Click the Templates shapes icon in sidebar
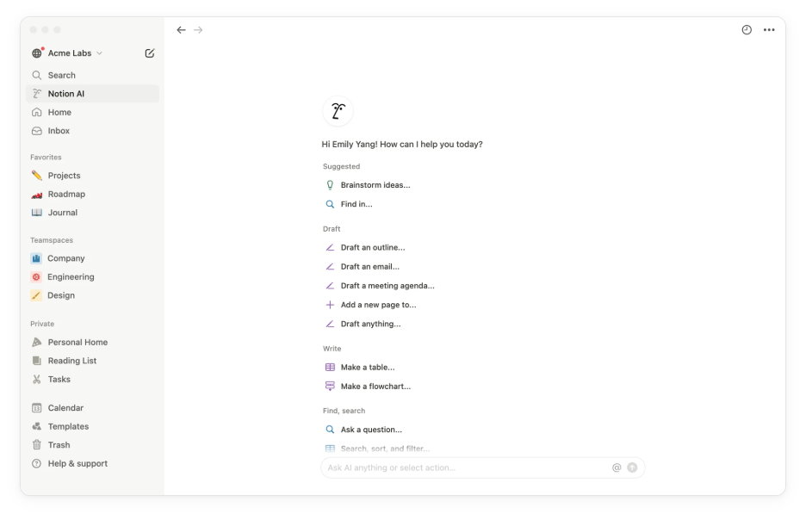This screenshot has width=812, height=514. click(37, 426)
